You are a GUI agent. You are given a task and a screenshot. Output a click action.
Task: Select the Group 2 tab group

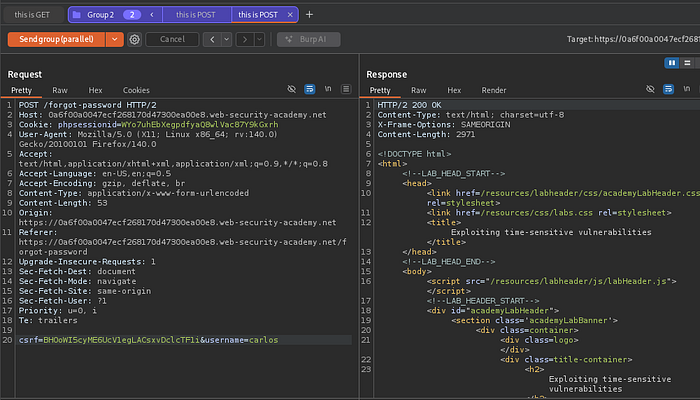[x=100, y=15]
